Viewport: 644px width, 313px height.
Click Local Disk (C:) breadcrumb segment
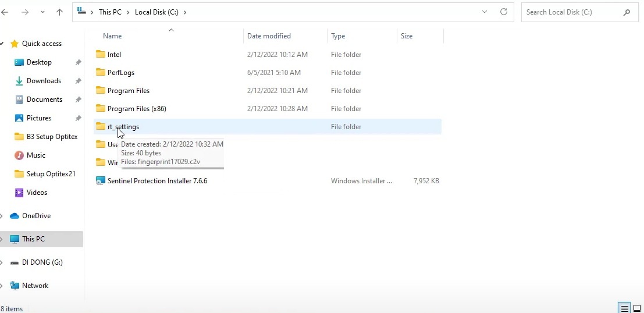point(157,12)
